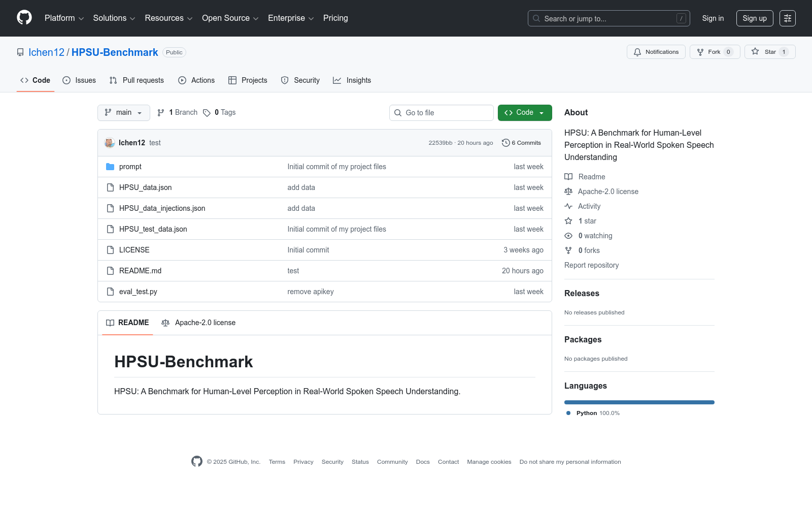Click the search magnifier icon in header
Viewport: 812px width, 508px height.
coord(536,18)
